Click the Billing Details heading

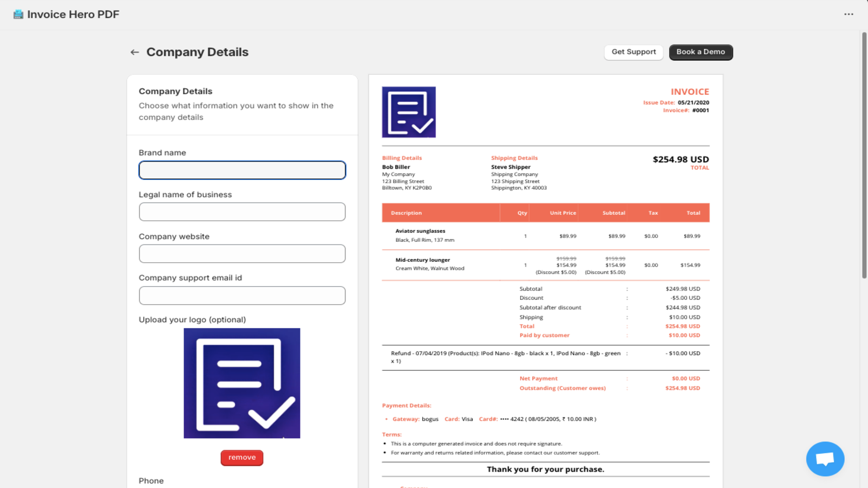click(402, 158)
